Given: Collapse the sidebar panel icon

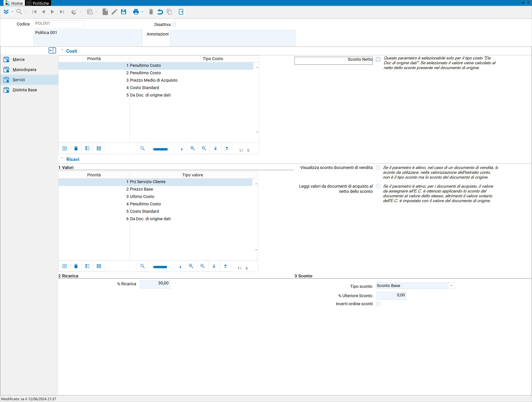Looking at the screenshot, I should (x=52, y=51).
